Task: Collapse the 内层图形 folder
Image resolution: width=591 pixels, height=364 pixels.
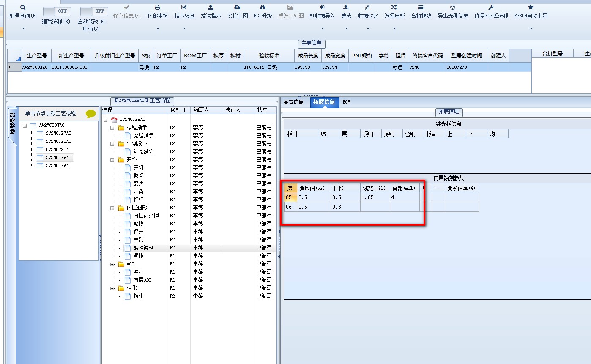Action: tap(112, 208)
